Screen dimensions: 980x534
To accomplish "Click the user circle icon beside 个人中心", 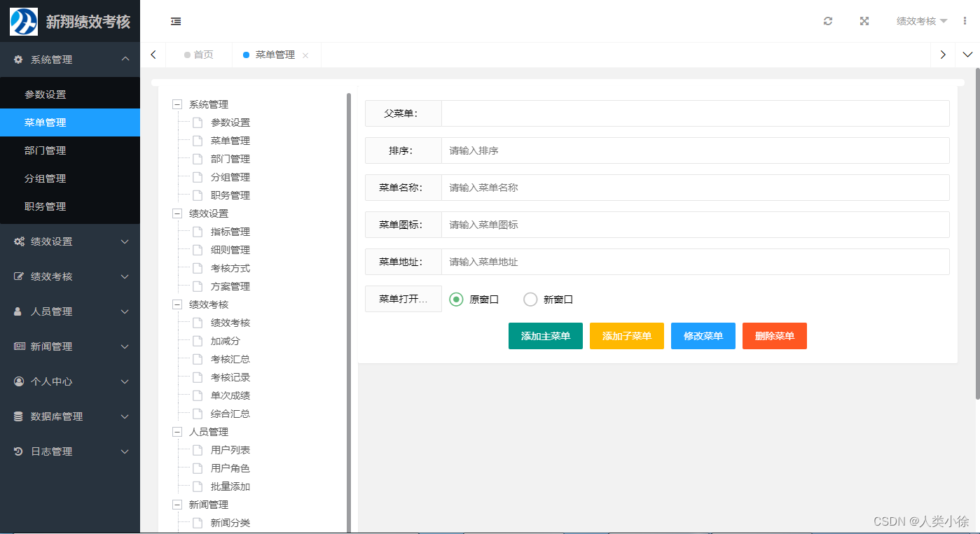I will (19, 381).
